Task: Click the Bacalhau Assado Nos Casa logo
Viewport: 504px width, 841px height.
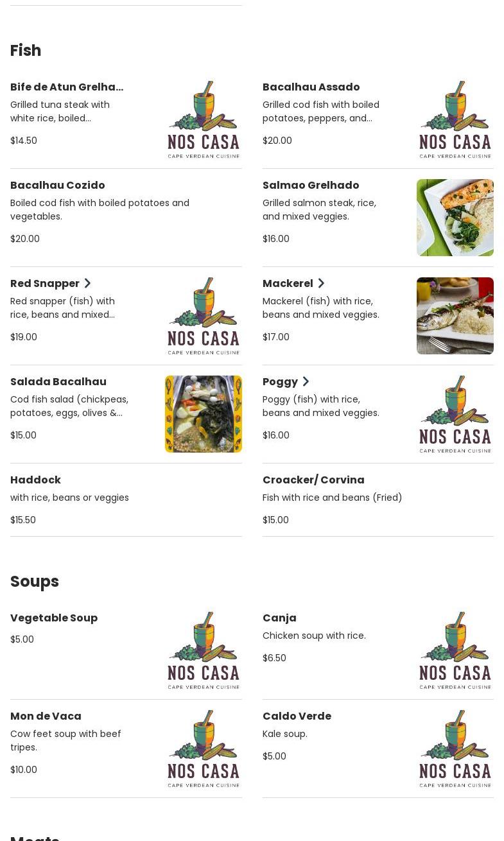Action: click(455, 119)
